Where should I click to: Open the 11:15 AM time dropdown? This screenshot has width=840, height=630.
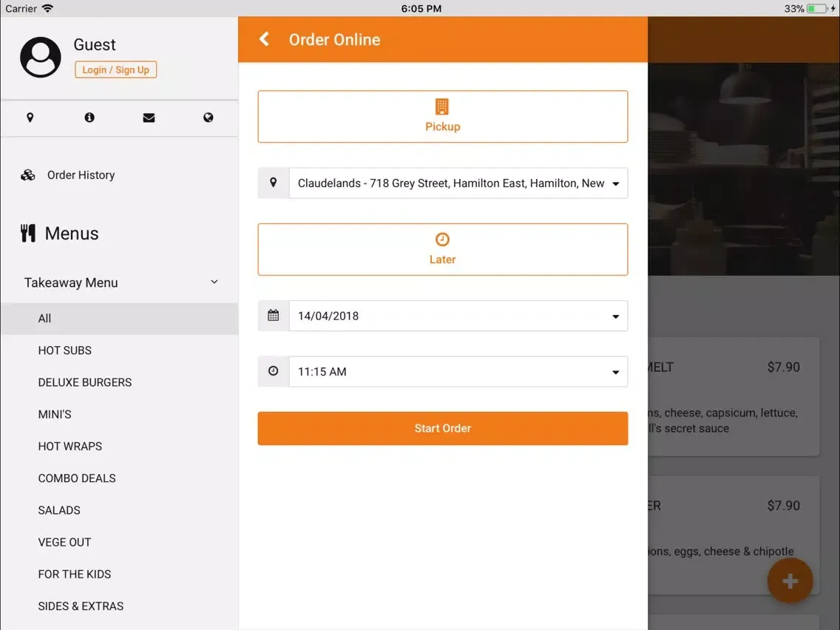[458, 372]
